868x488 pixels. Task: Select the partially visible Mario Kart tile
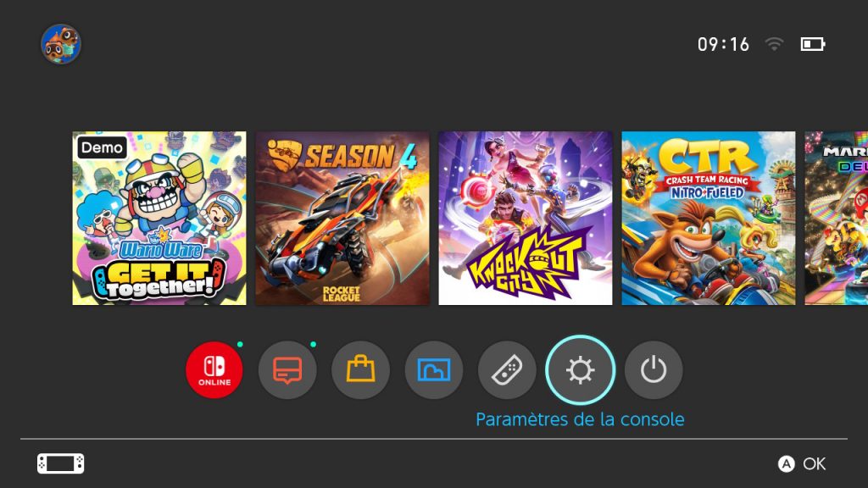click(x=837, y=218)
